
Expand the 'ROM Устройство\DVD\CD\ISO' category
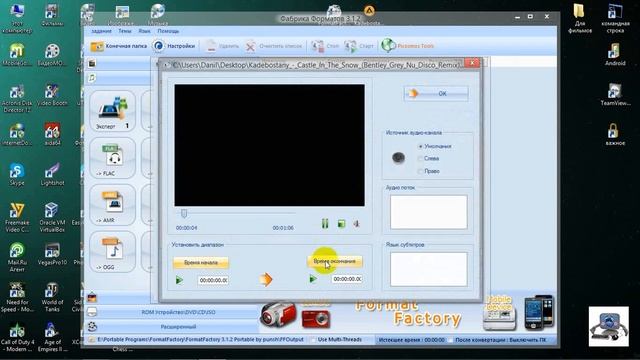[171, 312]
